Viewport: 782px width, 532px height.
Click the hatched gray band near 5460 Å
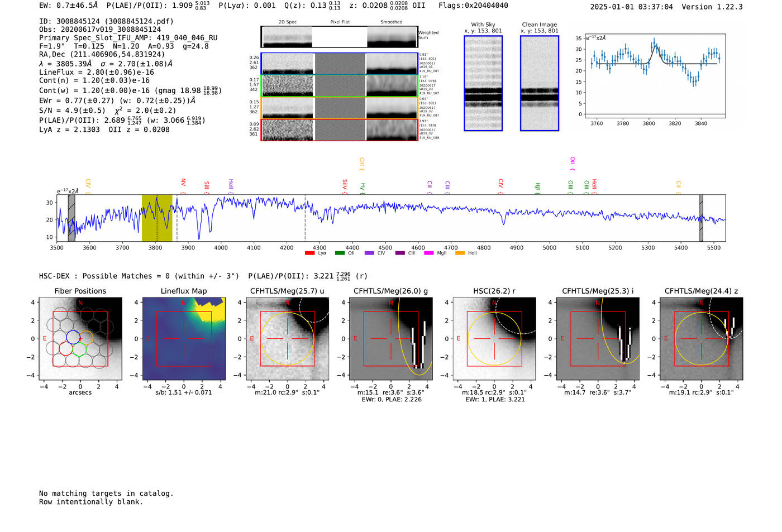pyautogui.click(x=701, y=218)
